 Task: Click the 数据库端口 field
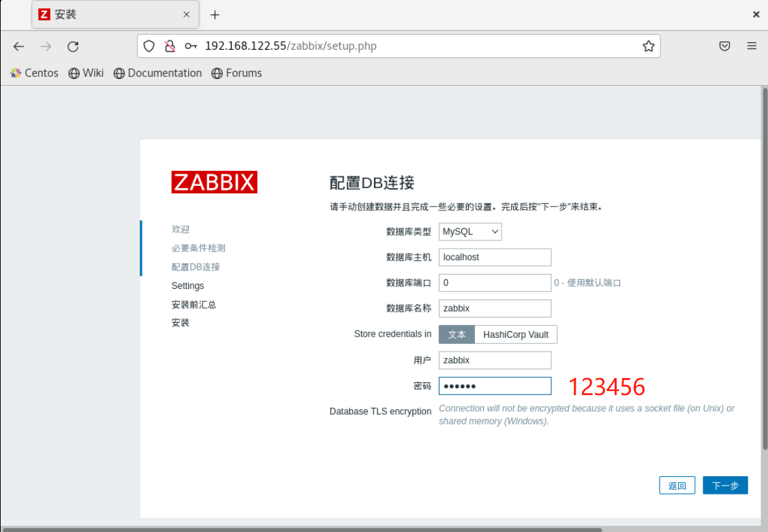click(495, 283)
